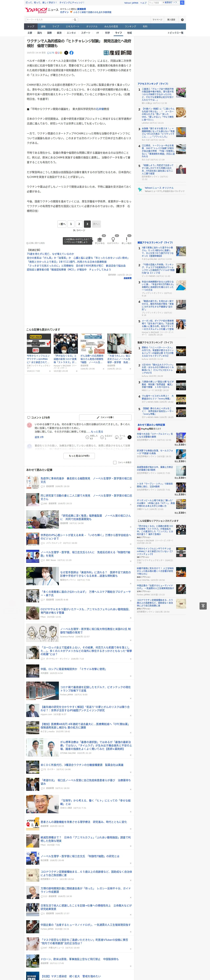210x980 pixels.
Task: Open settings gear icon in header
Action: pyautogui.click(x=182, y=19)
